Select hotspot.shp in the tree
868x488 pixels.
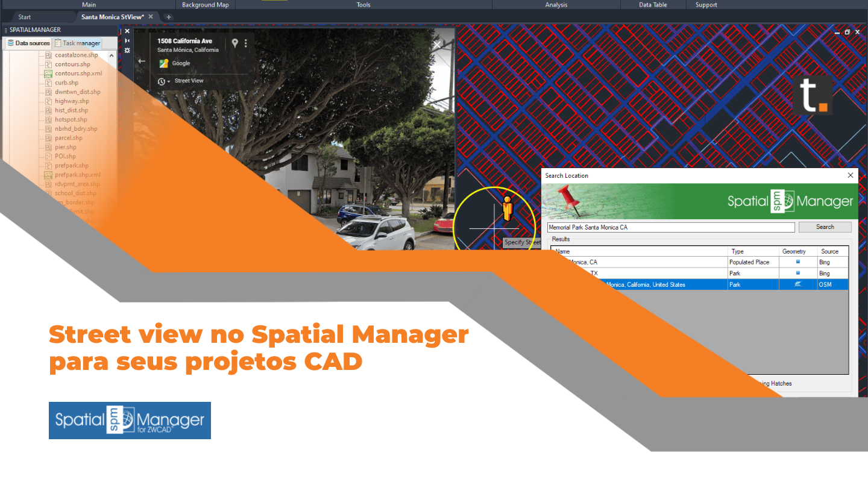tap(71, 119)
